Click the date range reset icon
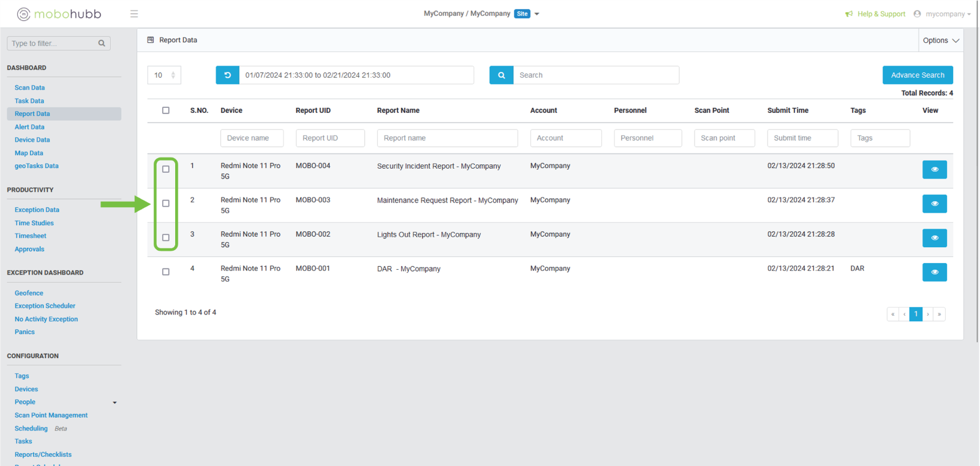The width and height of the screenshot is (980, 466). [x=227, y=75]
